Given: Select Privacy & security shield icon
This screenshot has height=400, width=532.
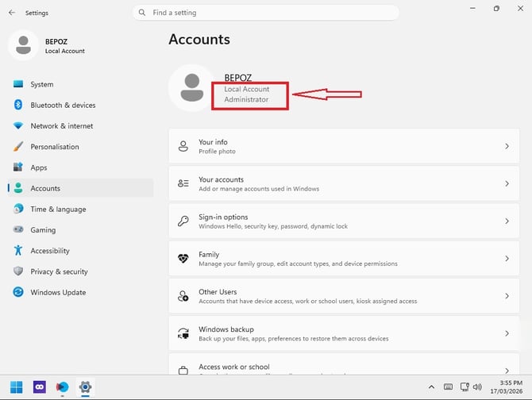Looking at the screenshot, I should [18, 271].
